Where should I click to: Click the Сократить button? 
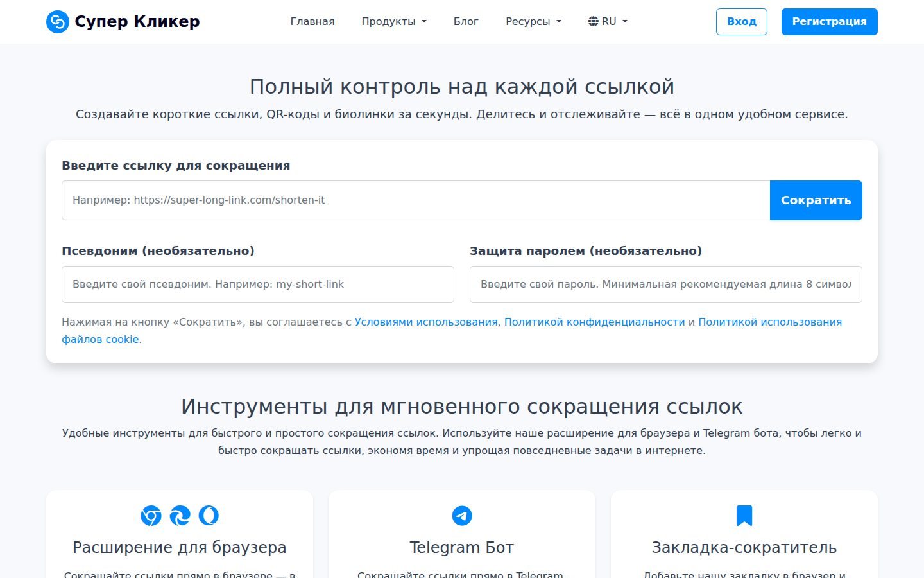(x=816, y=200)
